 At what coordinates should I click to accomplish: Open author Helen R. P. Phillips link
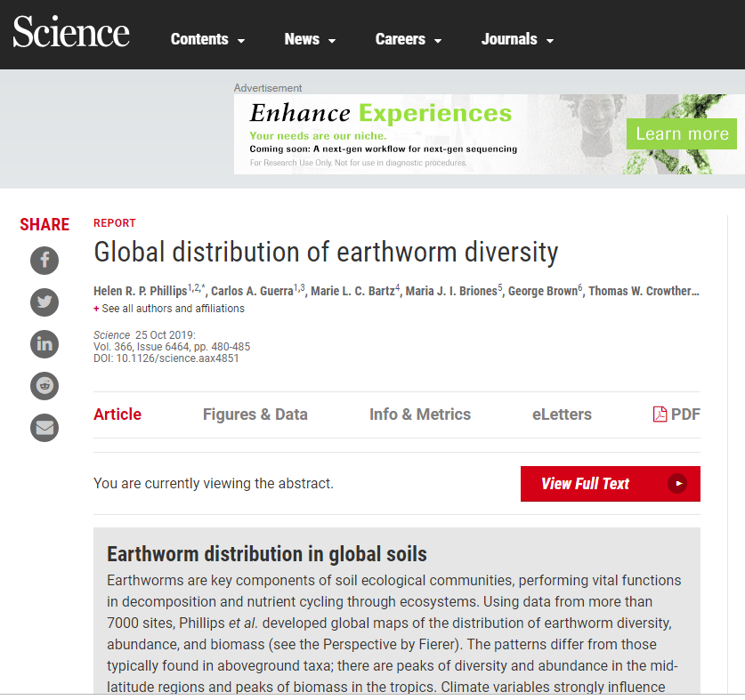click(140, 292)
